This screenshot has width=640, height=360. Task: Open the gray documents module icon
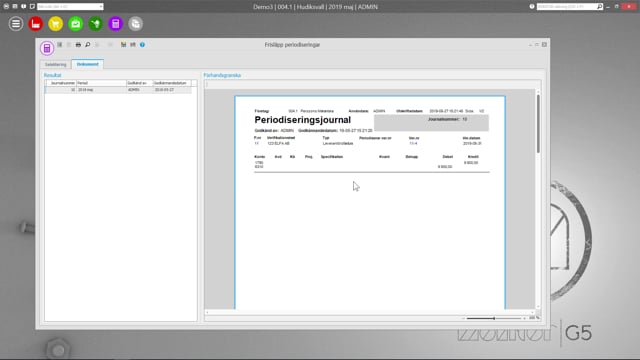tap(136, 24)
